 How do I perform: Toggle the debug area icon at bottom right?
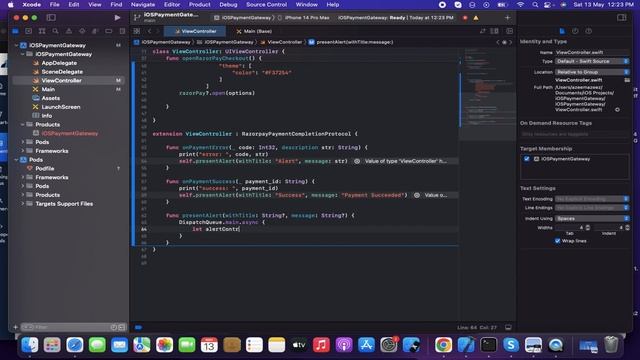click(x=508, y=327)
